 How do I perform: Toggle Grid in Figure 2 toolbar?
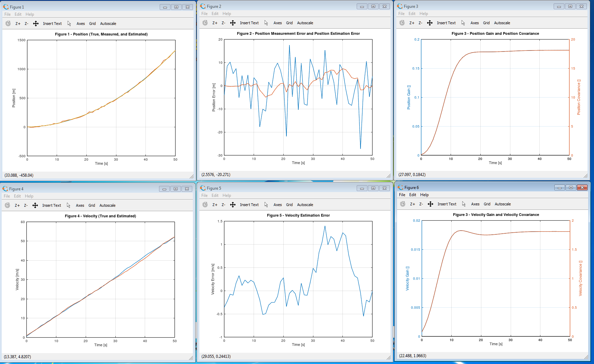click(289, 23)
